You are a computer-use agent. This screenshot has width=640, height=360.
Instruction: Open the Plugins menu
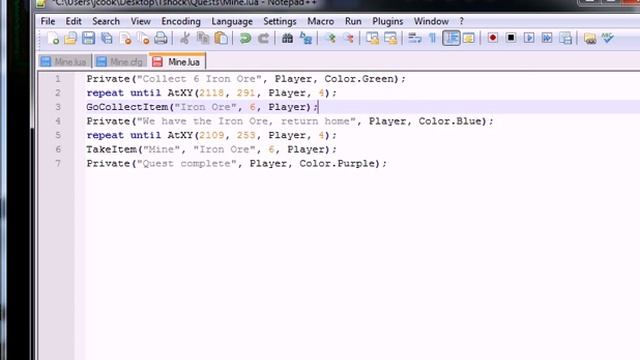click(x=387, y=21)
